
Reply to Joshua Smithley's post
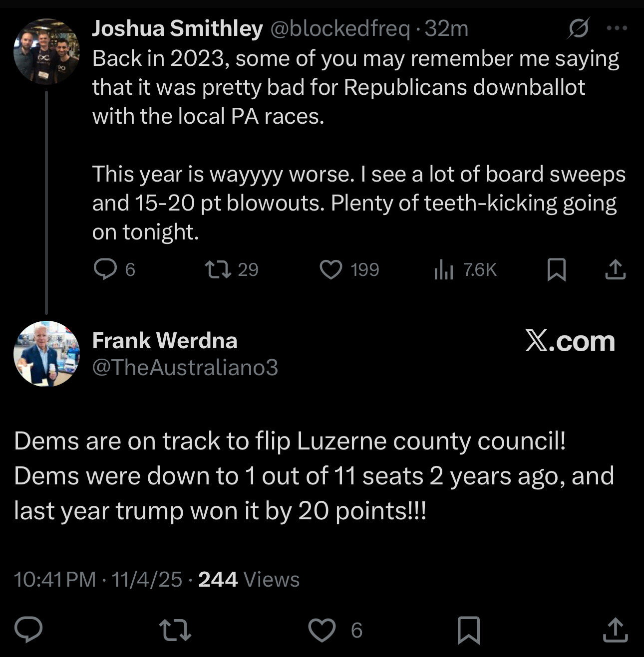click(x=105, y=270)
